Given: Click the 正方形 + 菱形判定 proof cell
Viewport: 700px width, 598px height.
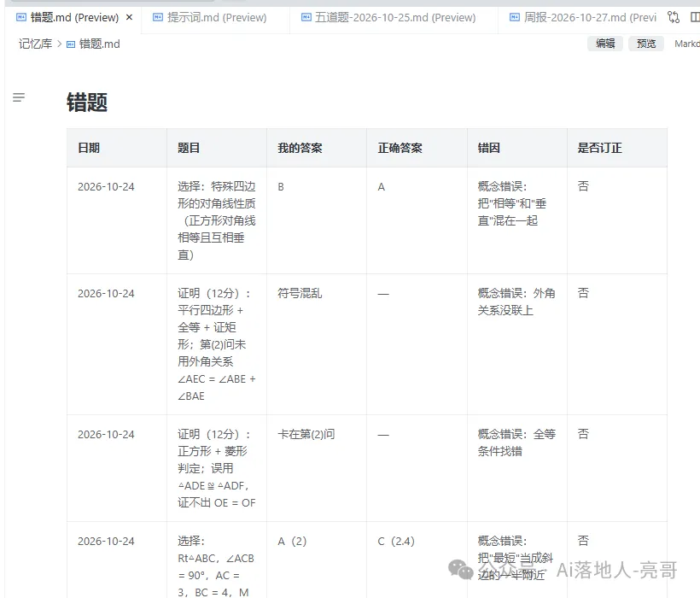Looking at the screenshot, I should tap(217, 468).
